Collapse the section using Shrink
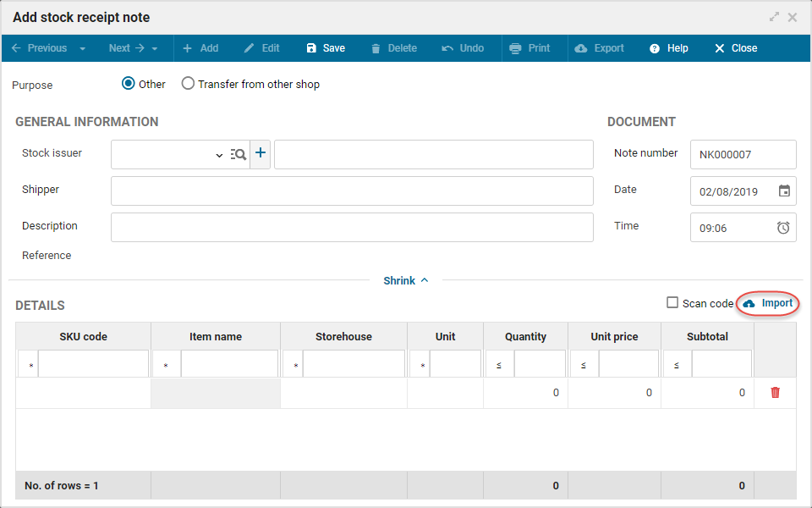Image resolution: width=812 pixels, height=508 pixels. (406, 280)
